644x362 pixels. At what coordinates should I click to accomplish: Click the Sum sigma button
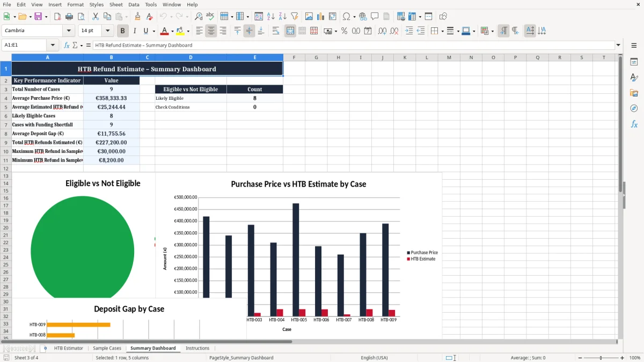[75, 45]
